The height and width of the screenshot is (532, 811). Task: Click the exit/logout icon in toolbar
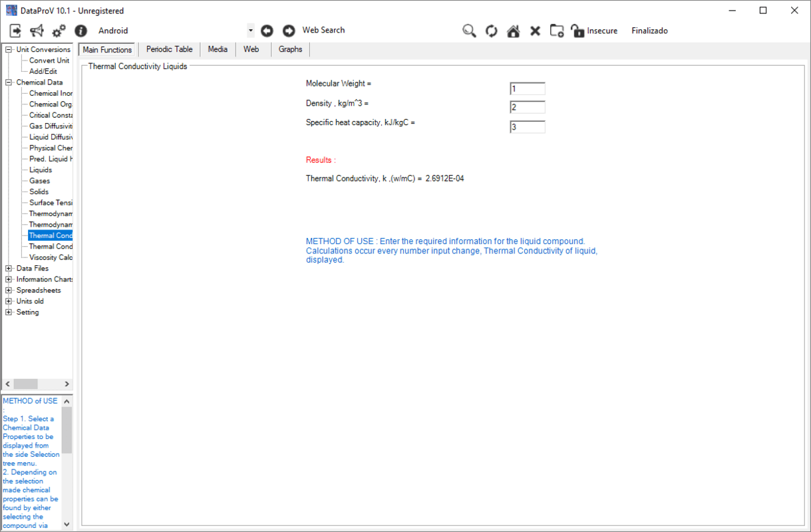pos(16,31)
